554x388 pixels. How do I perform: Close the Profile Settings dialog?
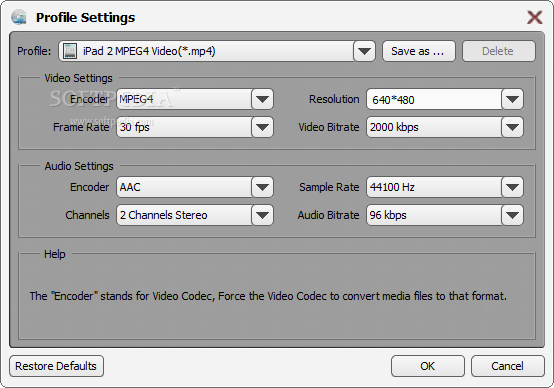coord(535,17)
